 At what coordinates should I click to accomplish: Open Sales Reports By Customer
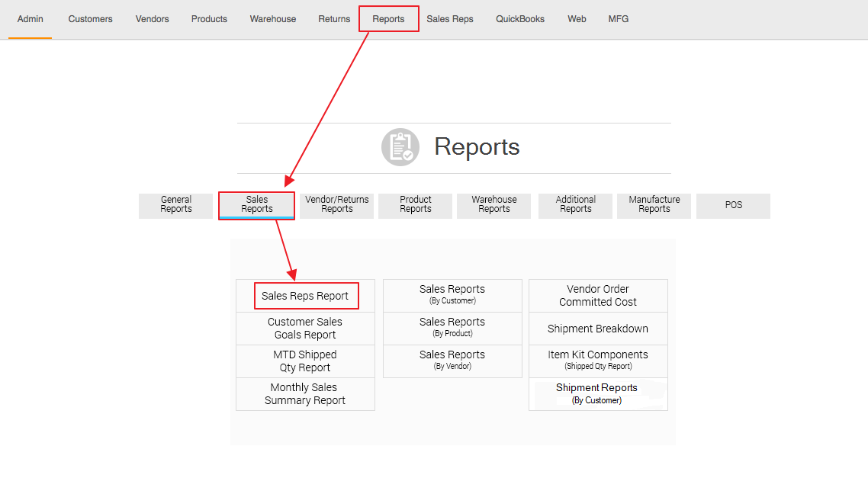point(452,295)
